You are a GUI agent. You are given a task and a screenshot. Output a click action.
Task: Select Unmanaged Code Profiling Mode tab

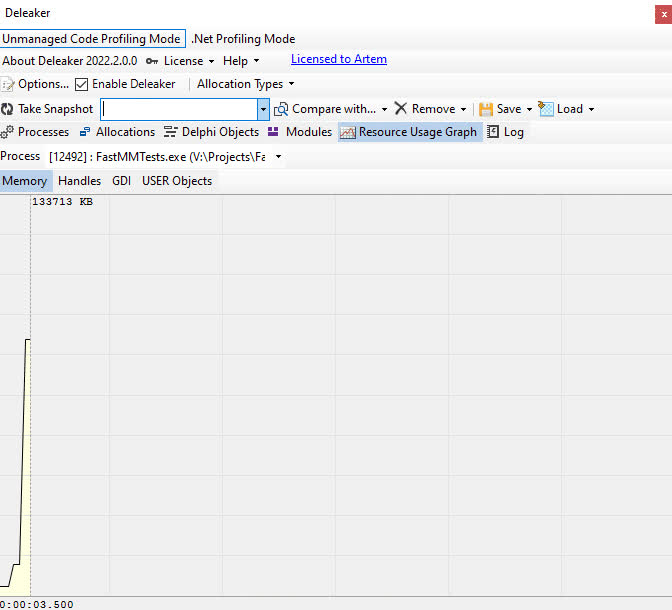pos(92,39)
